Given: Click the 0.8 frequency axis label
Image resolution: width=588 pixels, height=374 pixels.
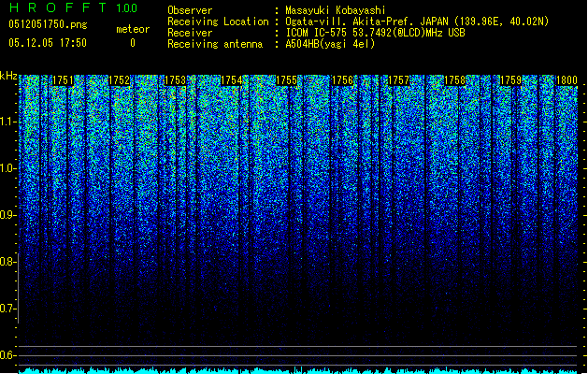Looking at the screenshot, I should coord(7,262).
